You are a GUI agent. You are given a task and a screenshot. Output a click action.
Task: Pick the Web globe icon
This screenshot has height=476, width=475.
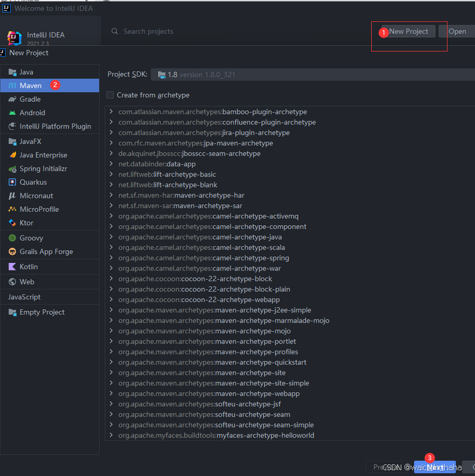pos(12,282)
